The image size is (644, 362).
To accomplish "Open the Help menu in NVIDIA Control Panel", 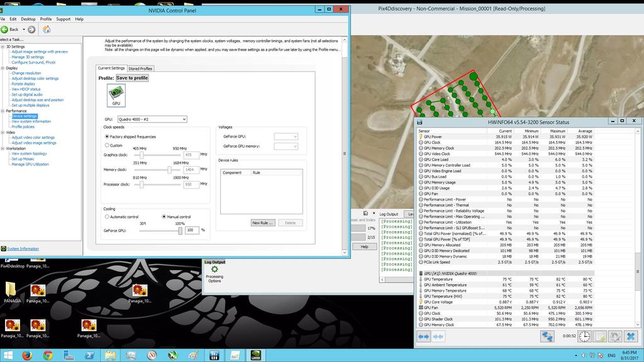I will [x=79, y=19].
